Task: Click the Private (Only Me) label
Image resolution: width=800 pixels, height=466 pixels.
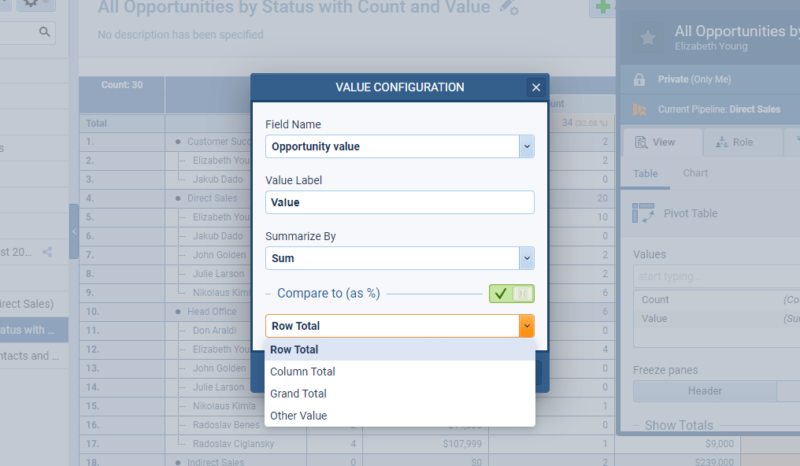Action: [x=694, y=80]
